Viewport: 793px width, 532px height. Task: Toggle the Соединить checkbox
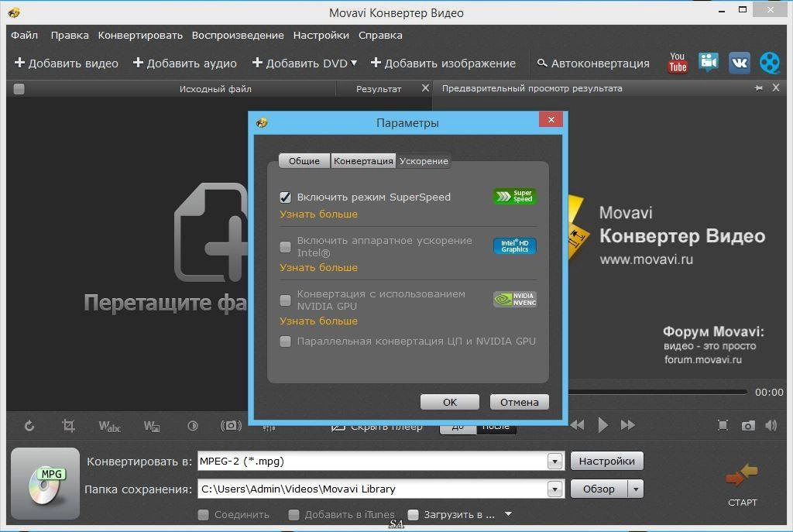204,515
